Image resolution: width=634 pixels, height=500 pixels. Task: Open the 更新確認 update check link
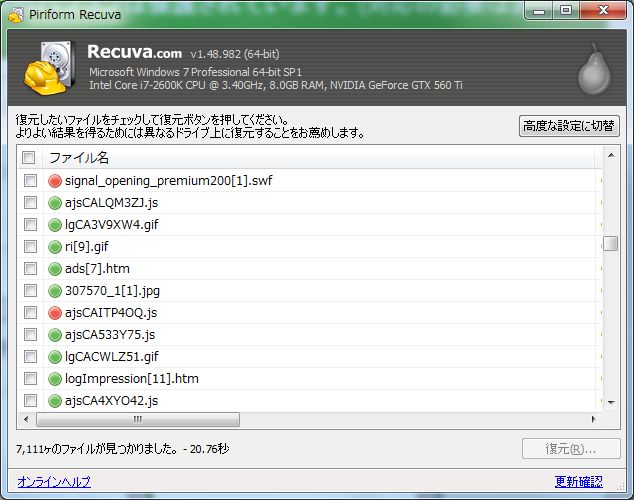point(579,481)
